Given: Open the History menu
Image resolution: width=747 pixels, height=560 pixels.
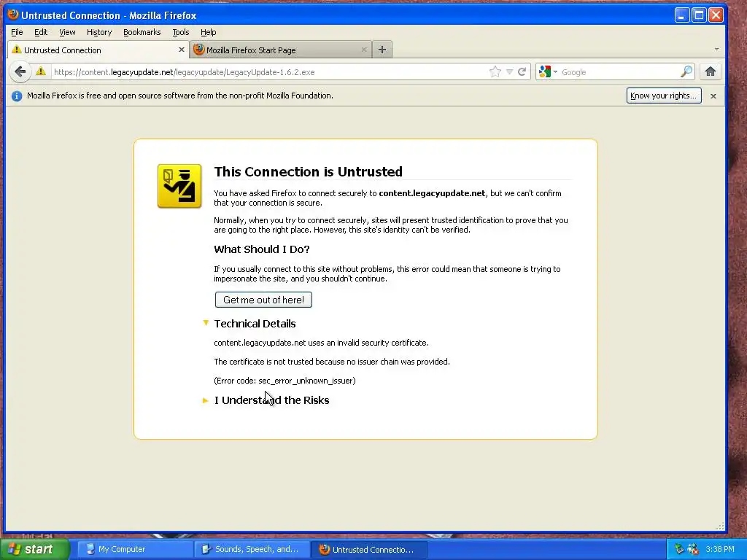Looking at the screenshot, I should point(99,32).
